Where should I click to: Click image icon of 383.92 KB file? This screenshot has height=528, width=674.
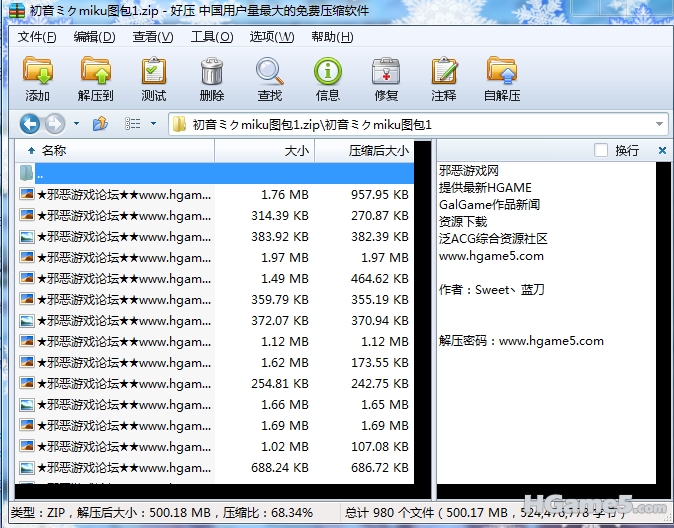pos(27,236)
